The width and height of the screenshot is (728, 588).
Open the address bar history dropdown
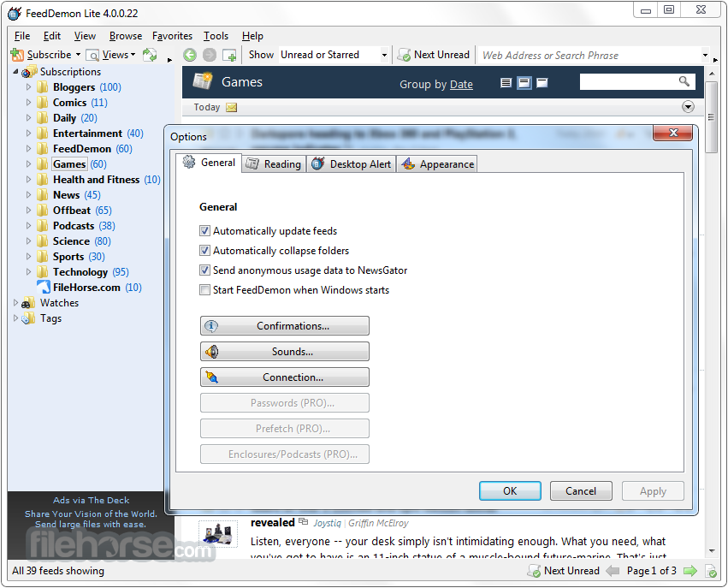click(705, 56)
